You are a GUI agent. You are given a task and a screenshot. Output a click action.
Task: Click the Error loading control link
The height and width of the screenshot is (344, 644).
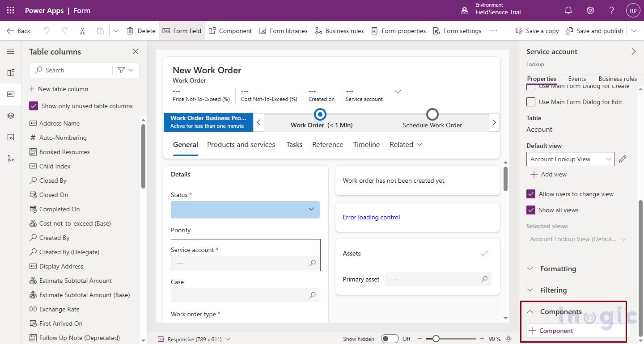pyautogui.click(x=371, y=217)
